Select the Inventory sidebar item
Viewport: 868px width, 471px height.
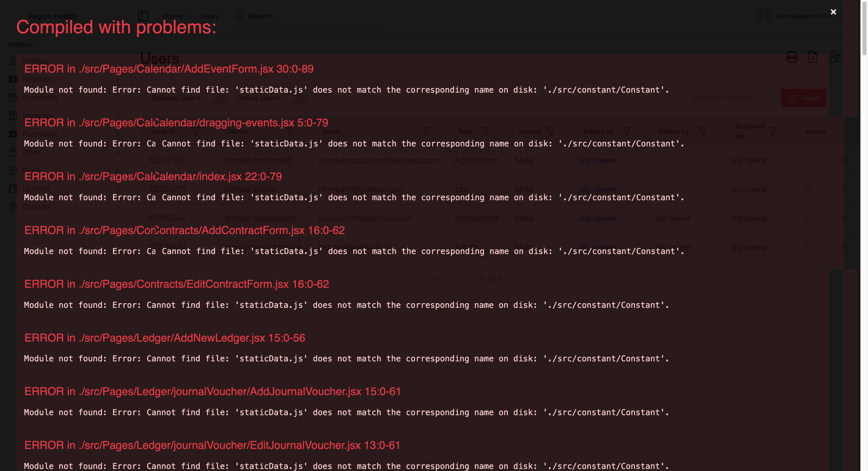[x=38, y=115]
